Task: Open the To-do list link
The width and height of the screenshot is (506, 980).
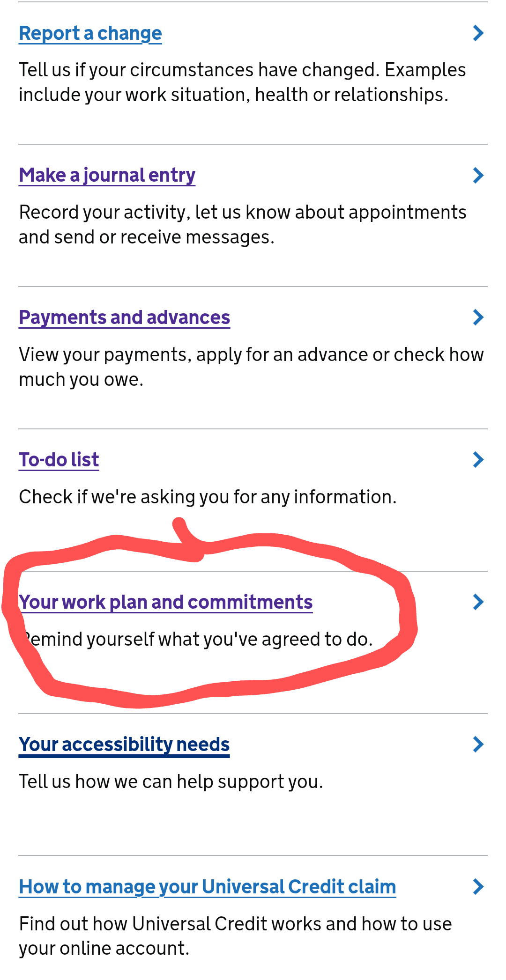Action: coord(59,460)
